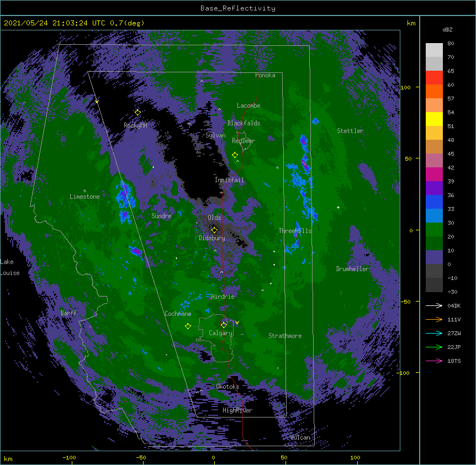The image size is (476, 465).
Task: Click the blue 36 dBZ color swatch
Action: pos(434,202)
